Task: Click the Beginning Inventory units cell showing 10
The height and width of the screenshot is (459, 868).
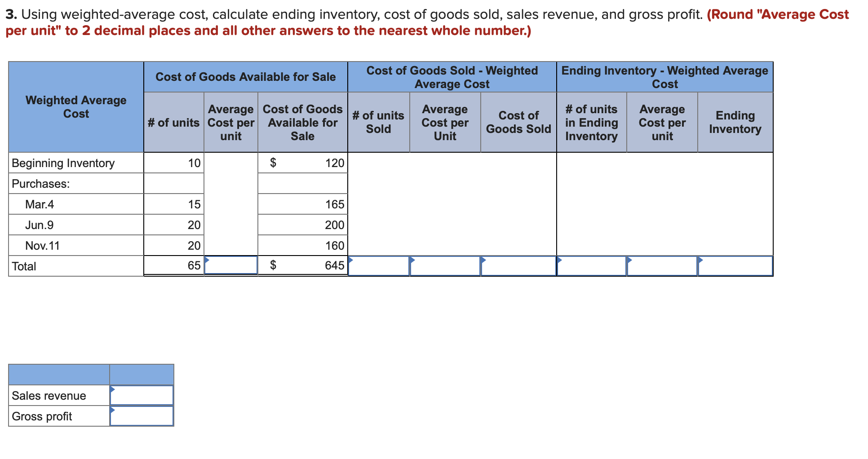Action: click(174, 163)
